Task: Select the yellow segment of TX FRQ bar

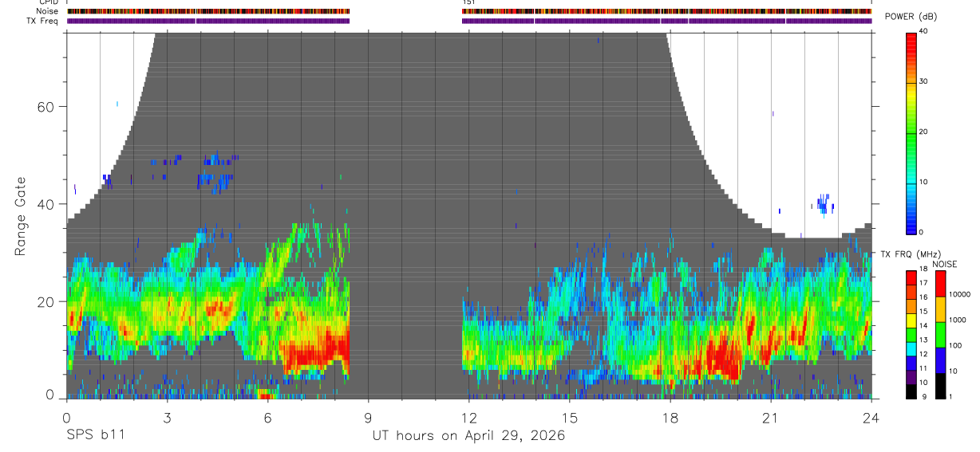Action: point(911,320)
